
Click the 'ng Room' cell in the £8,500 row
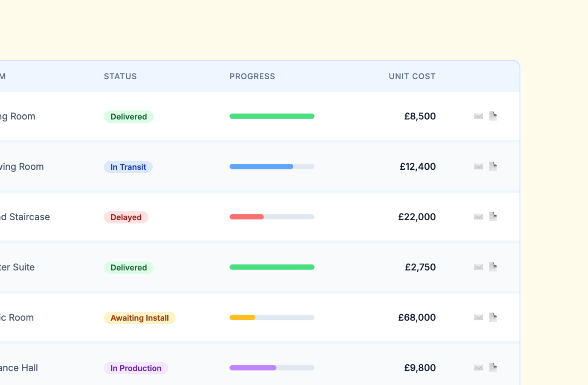click(18, 116)
